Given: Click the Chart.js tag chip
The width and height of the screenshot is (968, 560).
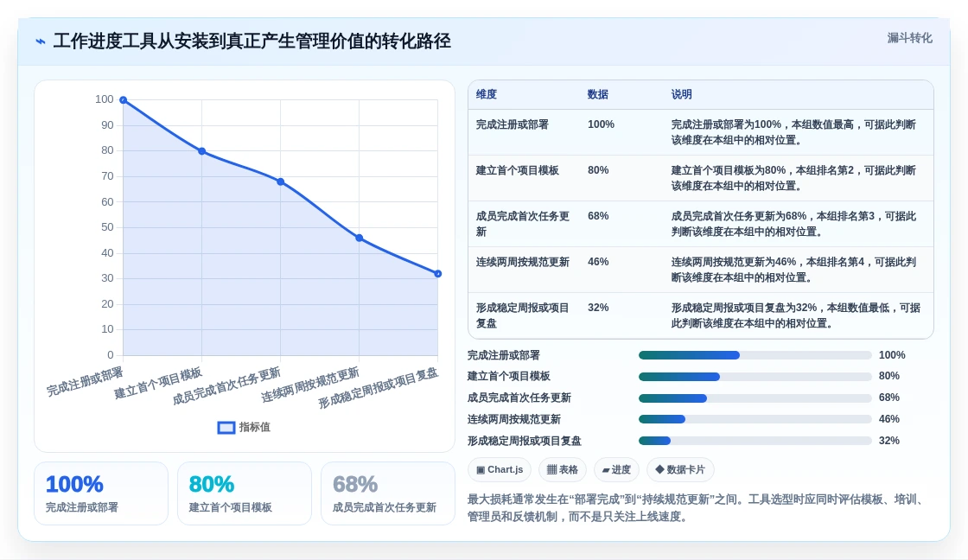Looking at the screenshot, I should tap(500, 470).
